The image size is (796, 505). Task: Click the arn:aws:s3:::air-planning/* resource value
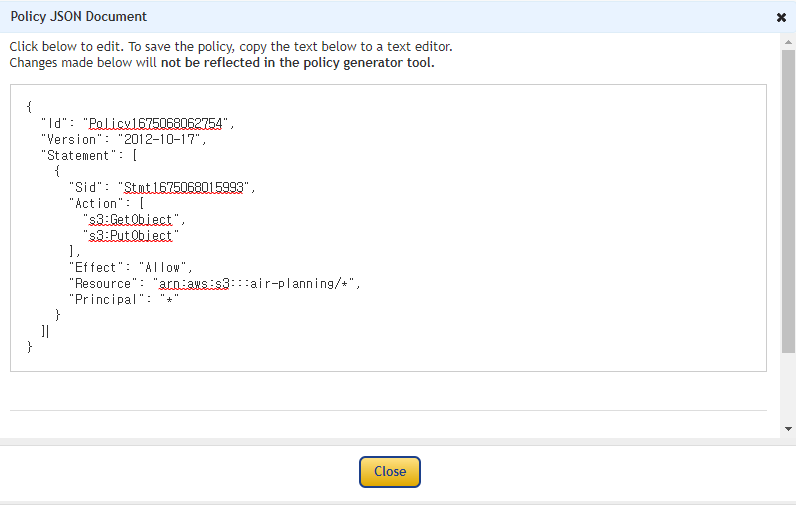coord(253,283)
